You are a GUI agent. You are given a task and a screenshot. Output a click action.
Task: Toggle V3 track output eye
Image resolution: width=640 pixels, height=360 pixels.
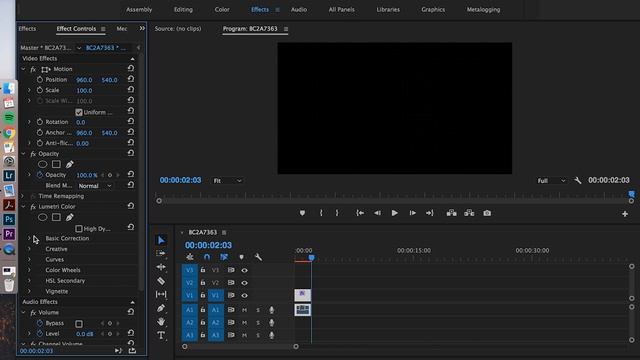point(244,270)
